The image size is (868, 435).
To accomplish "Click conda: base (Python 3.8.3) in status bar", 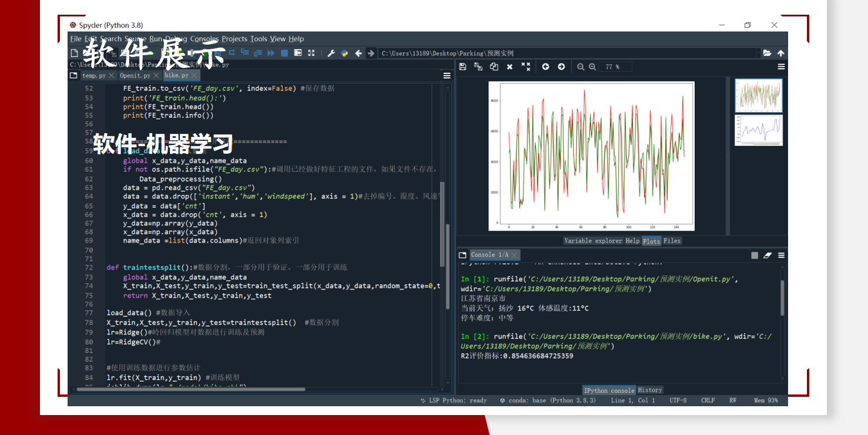I will [x=547, y=400].
